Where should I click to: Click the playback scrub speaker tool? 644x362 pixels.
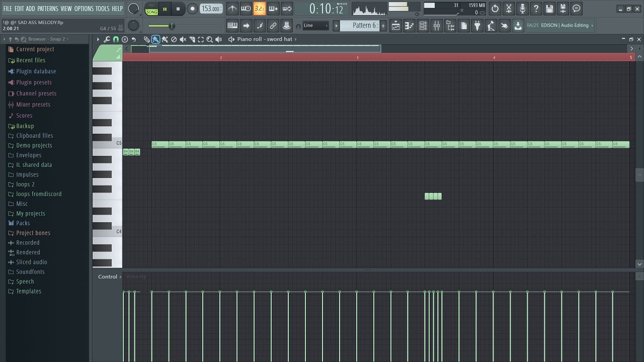(219, 39)
